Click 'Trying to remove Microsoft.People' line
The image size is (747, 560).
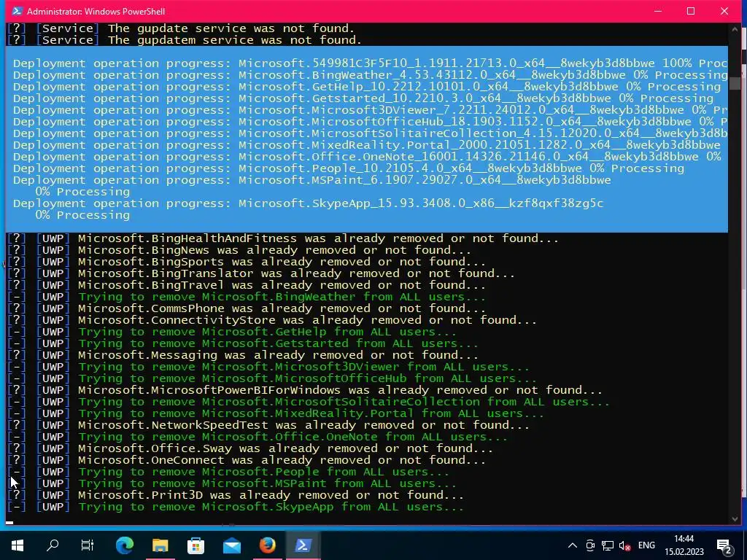tap(228, 472)
